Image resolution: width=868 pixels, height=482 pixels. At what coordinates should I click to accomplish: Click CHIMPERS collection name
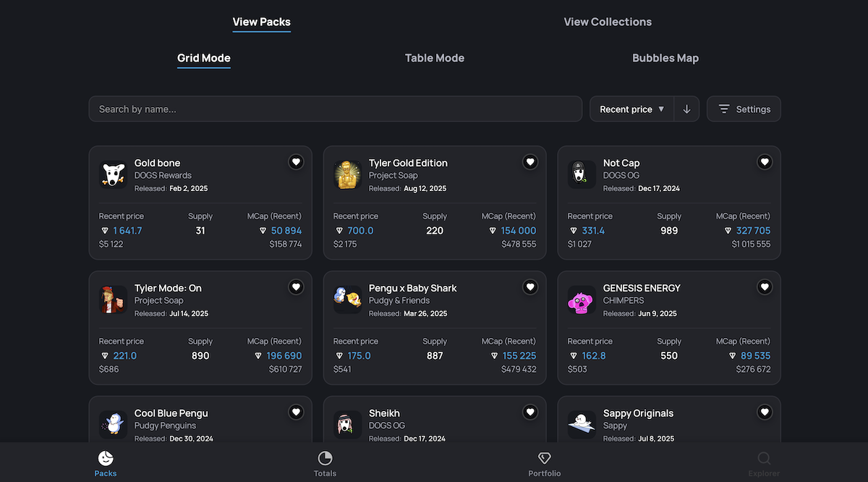(x=624, y=300)
